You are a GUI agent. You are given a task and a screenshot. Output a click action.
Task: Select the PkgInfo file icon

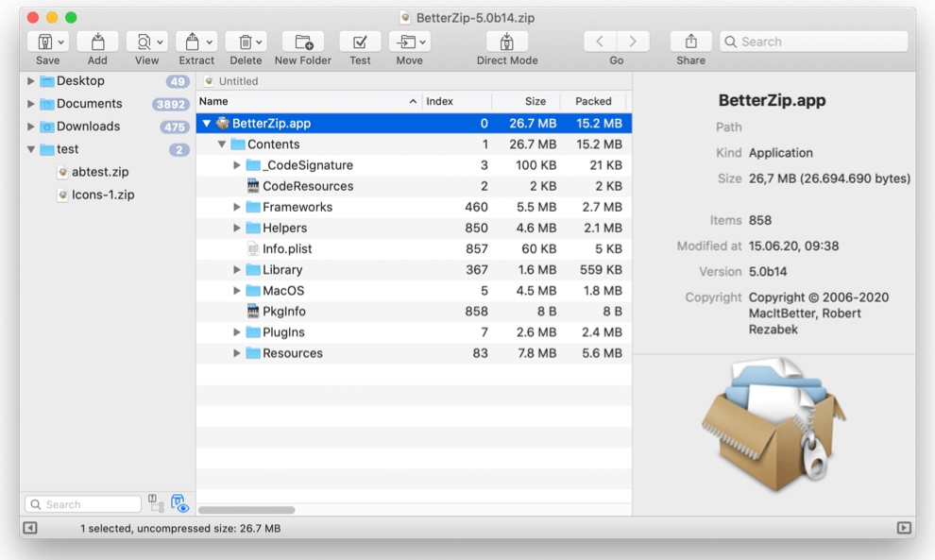tap(253, 312)
